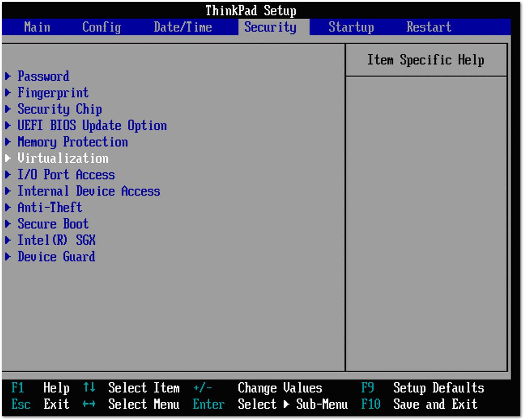Open the Fingerprint sub-menu

coord(52,93)
